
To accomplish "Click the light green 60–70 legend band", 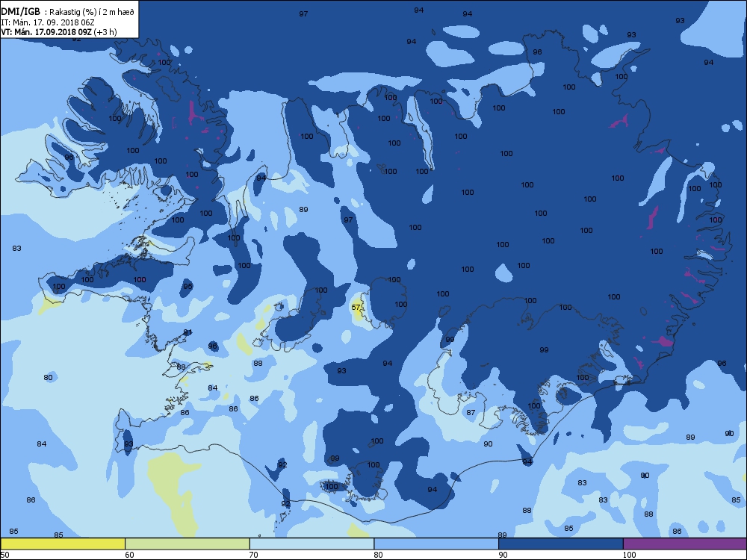I will [x=187, y=544].
